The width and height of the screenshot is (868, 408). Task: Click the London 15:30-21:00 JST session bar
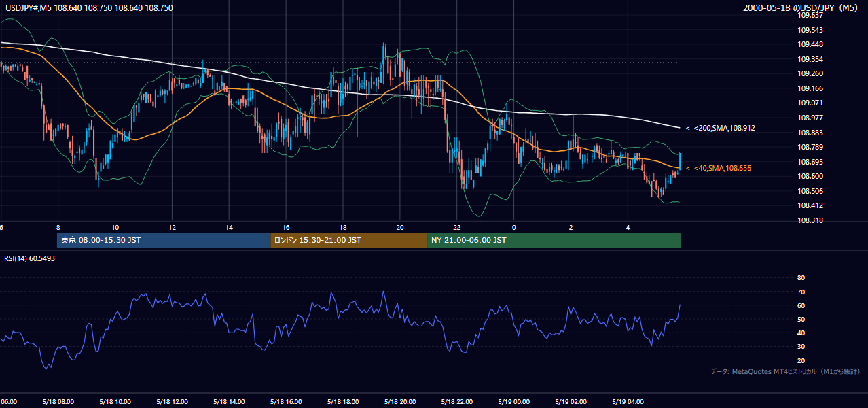pyautogui.click(x=349, y=240)
